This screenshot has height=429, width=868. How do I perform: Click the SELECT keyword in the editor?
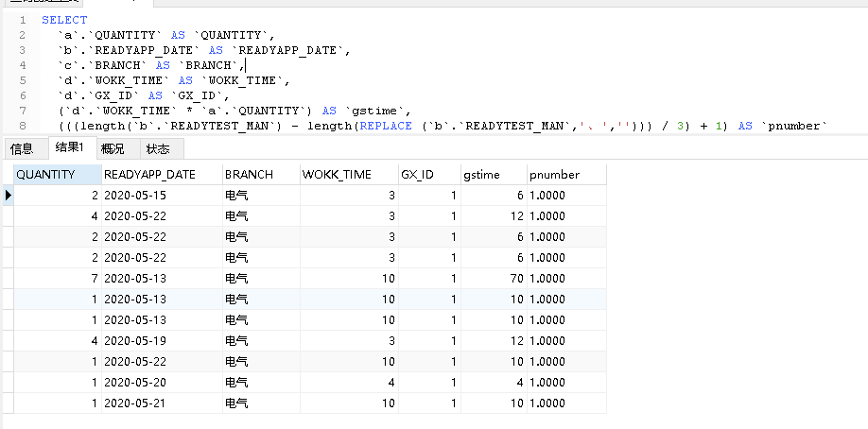[64, 20]
